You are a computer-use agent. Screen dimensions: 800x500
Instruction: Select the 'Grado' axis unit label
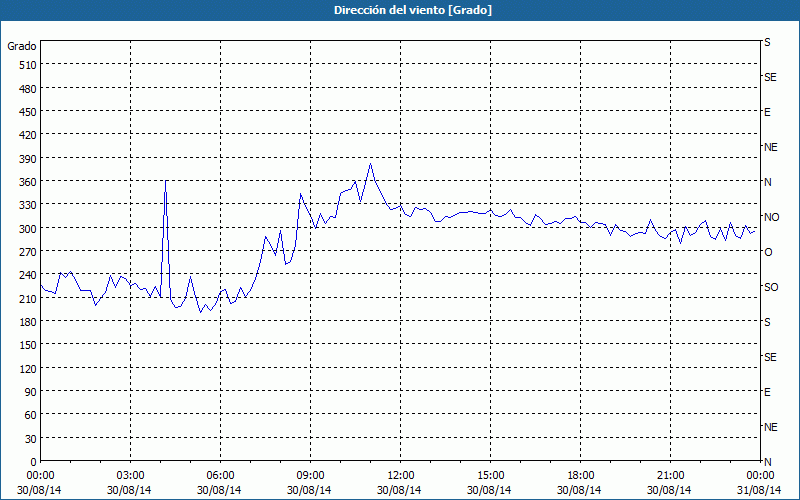(22, 46)
